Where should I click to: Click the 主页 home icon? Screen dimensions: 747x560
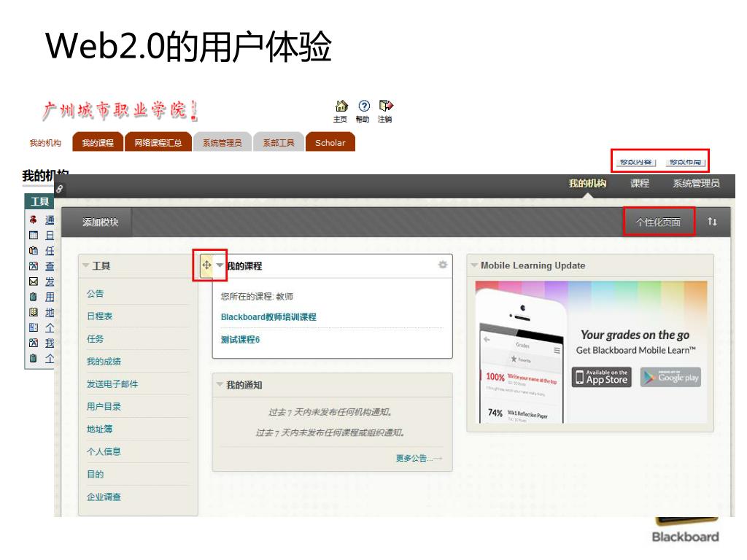coord(341,106)
